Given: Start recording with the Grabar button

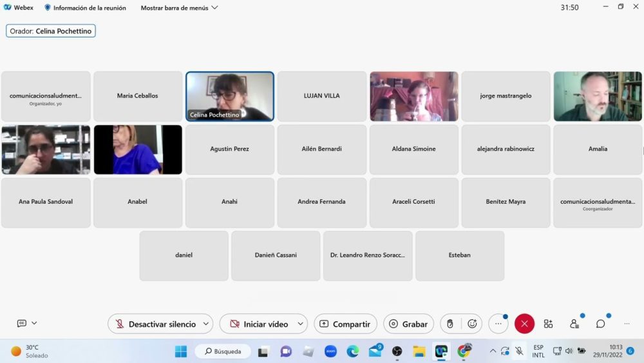Looking at the screenshot, I should point(408,324).
